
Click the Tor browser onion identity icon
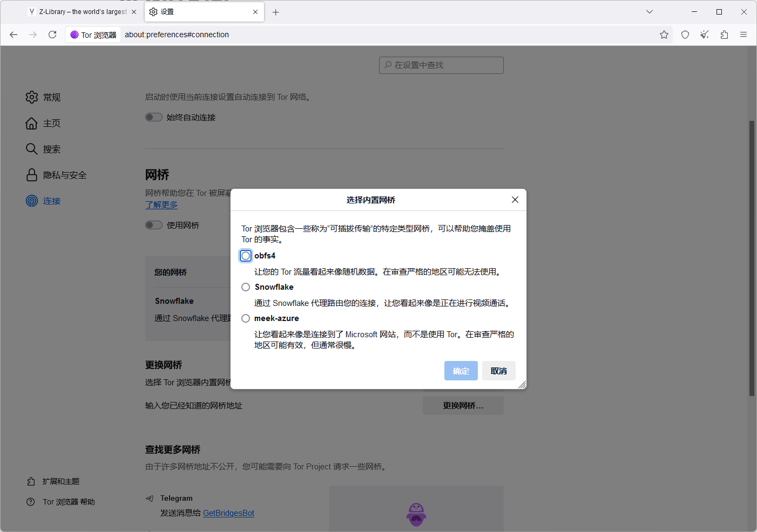[x=75, y=35]
